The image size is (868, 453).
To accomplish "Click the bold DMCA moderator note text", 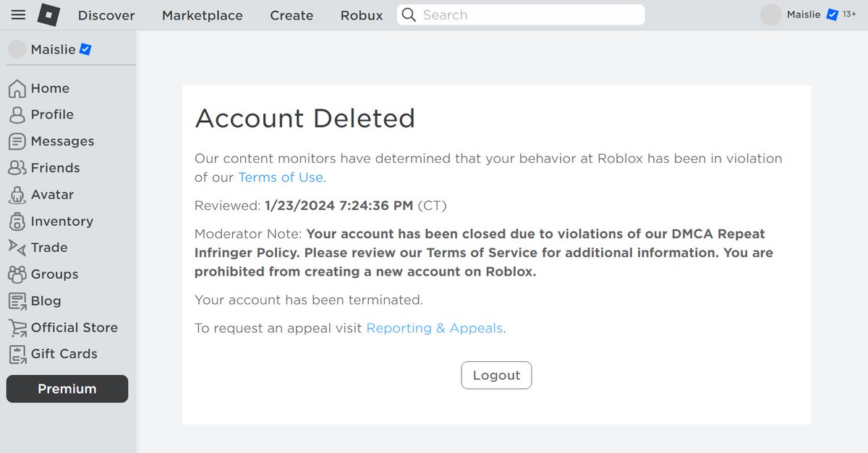I will [x=484, y=253].
